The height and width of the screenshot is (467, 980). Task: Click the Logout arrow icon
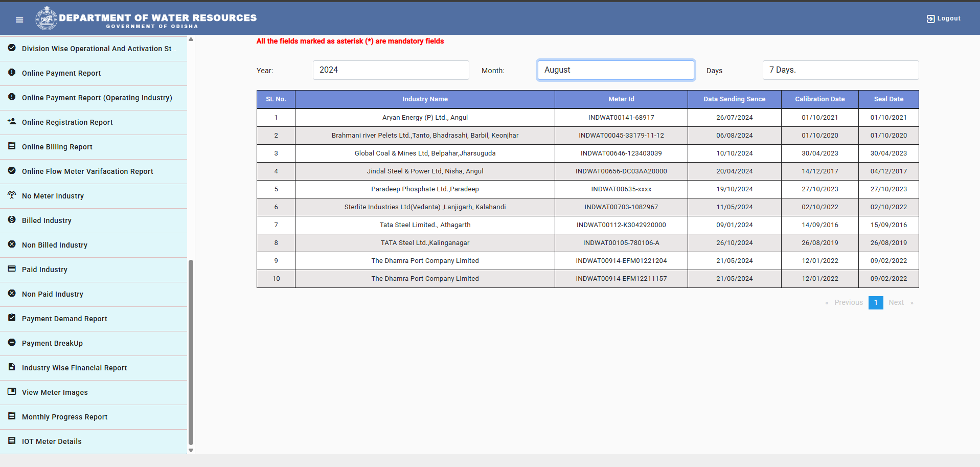930,19
